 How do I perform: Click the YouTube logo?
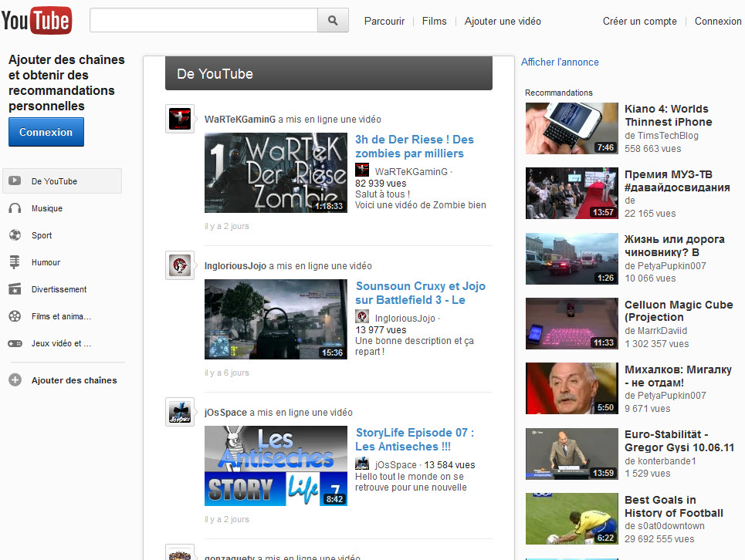36,20
